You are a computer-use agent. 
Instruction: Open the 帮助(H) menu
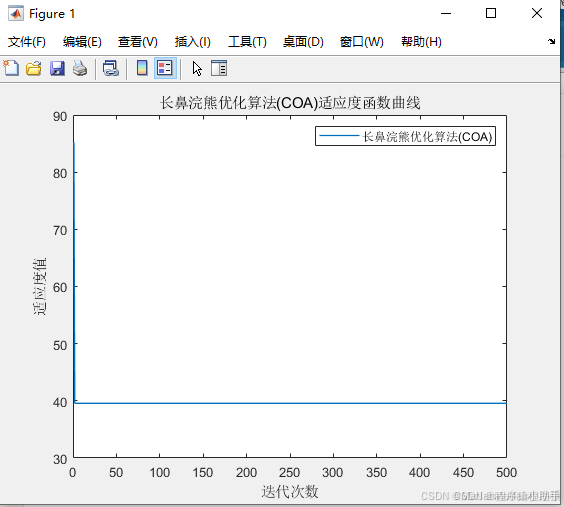pos(421,42)
